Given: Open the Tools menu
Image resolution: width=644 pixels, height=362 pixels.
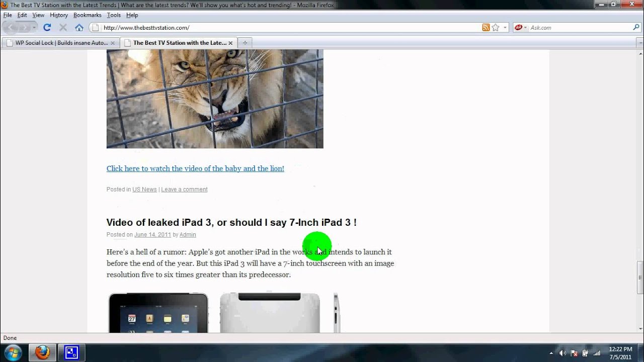Looking at the screenshot, I should click(x=114, y=15).
